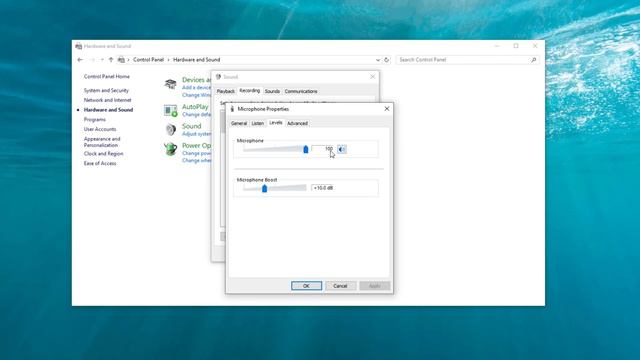The width and height of the screenshot is (640, 360).
Task: Open the AutoPlay heading link
Action: [x=195, y=107]
